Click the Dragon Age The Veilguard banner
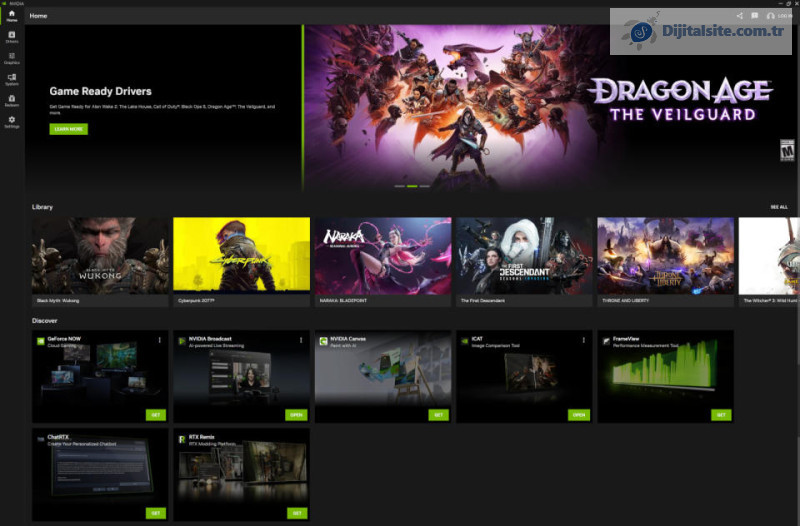 click(x=550, y=108)
